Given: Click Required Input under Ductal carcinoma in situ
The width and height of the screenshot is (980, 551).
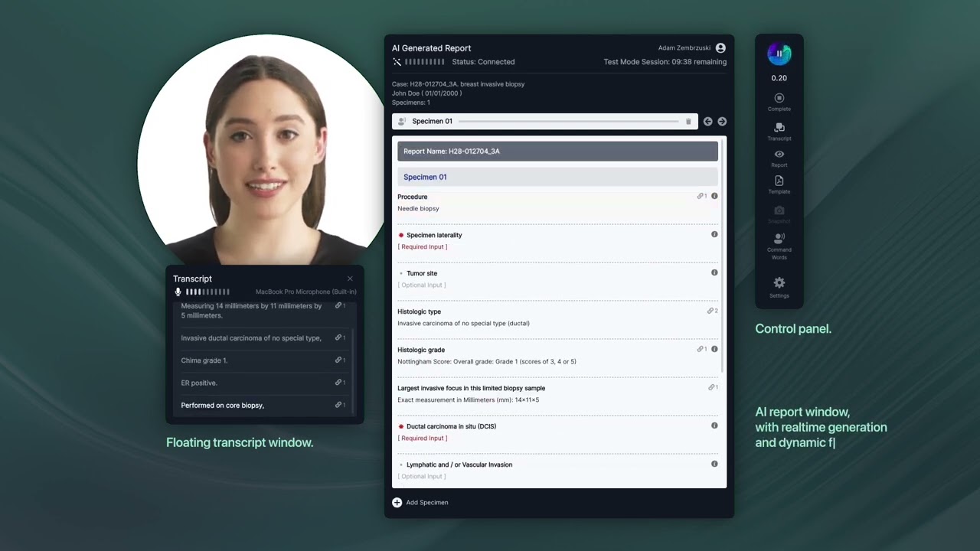Looking at the screenshot, I should [423, 439].
